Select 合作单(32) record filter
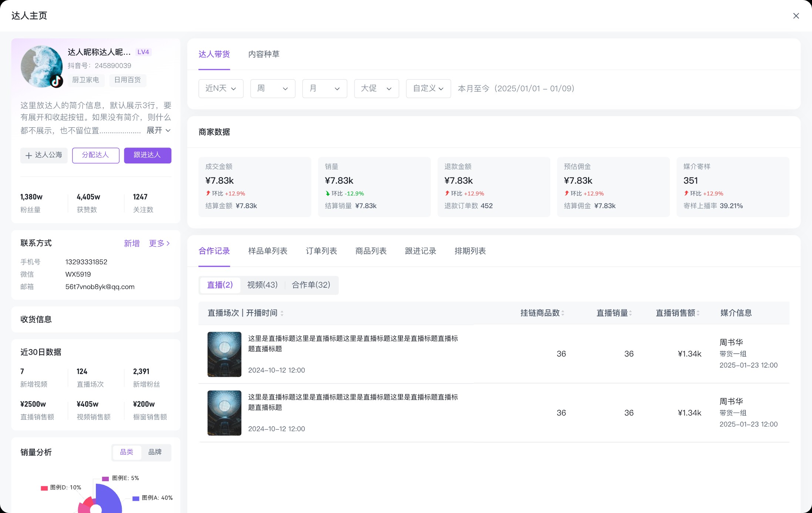This screenshot has width=812, height=513. tap(311, 285)
